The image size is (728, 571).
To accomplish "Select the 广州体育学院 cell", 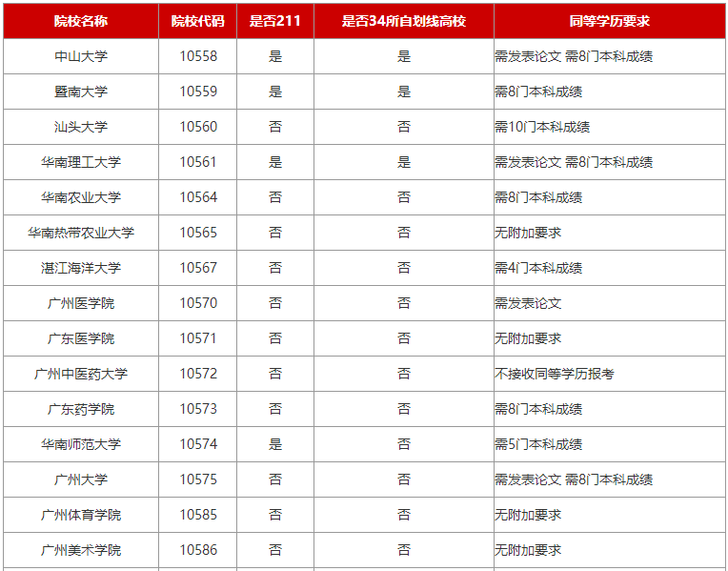I will click(x=81, y=516).
